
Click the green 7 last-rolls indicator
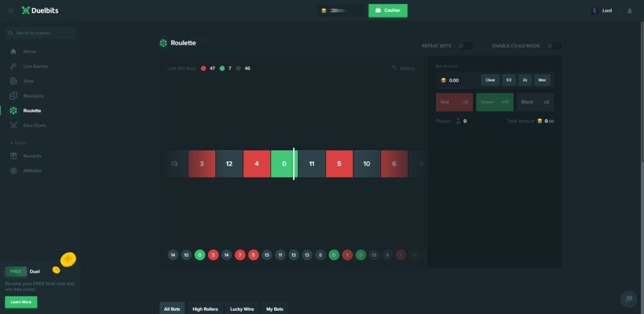click(226, 68)
